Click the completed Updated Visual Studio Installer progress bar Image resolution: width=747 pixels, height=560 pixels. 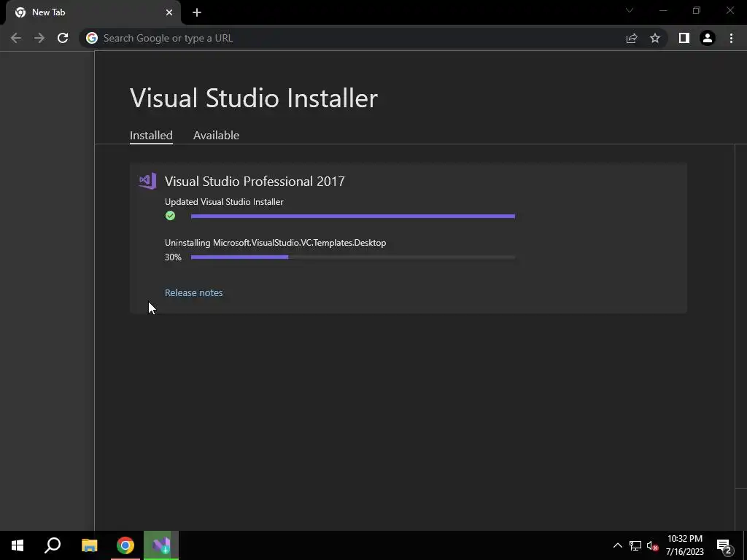click(x=352, y=216)
